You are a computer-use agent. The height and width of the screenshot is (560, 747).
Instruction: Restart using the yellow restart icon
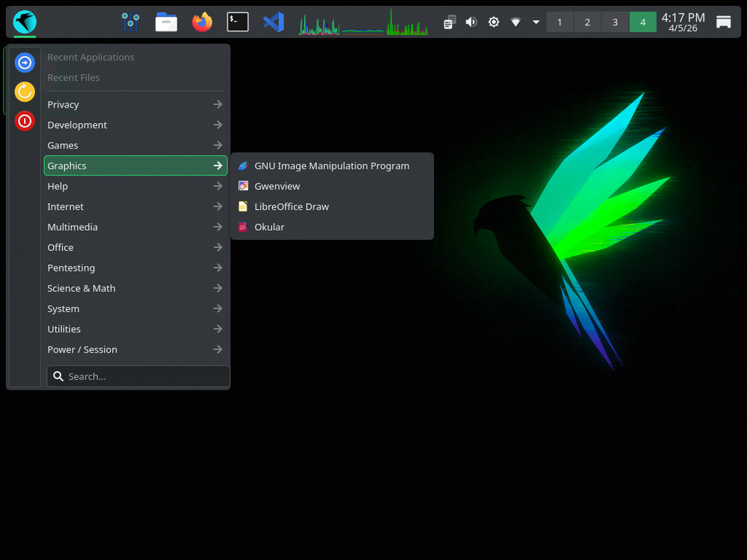click(25, 92)
